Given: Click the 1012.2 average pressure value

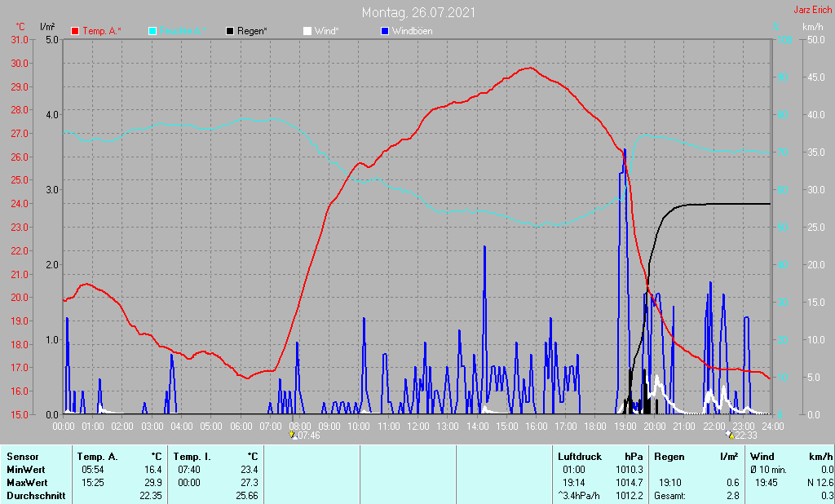Looking at the screenshot, I should click(630, 496).
